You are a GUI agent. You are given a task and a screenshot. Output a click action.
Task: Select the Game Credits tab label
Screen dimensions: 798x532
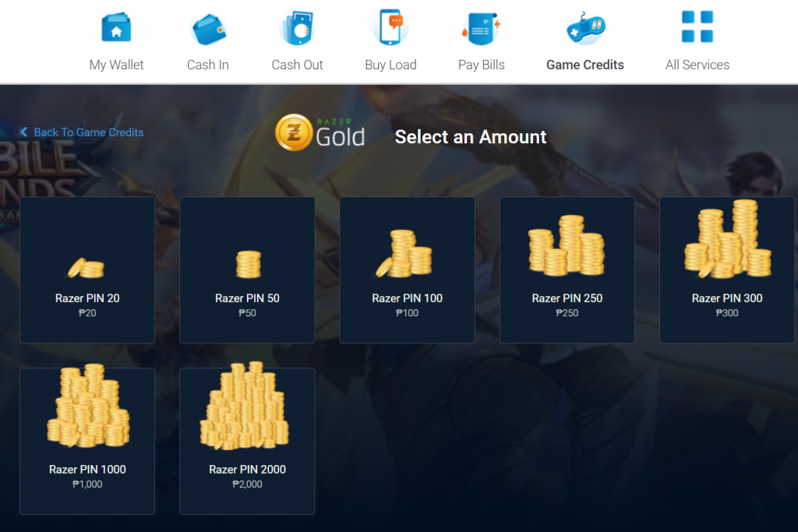click(x=585, y=65)
